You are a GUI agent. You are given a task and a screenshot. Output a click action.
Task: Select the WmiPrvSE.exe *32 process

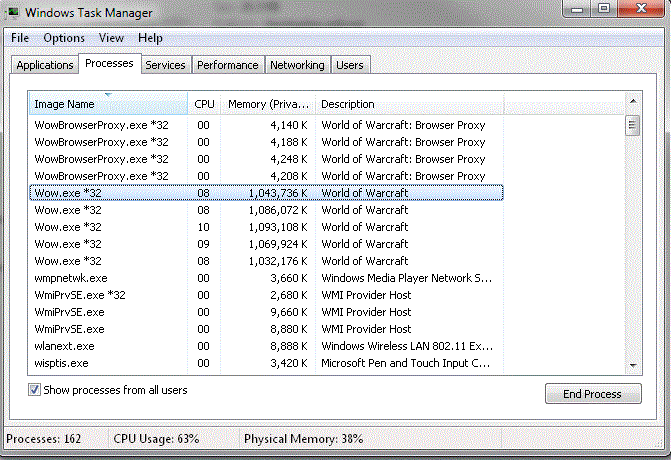pos(266,295)
